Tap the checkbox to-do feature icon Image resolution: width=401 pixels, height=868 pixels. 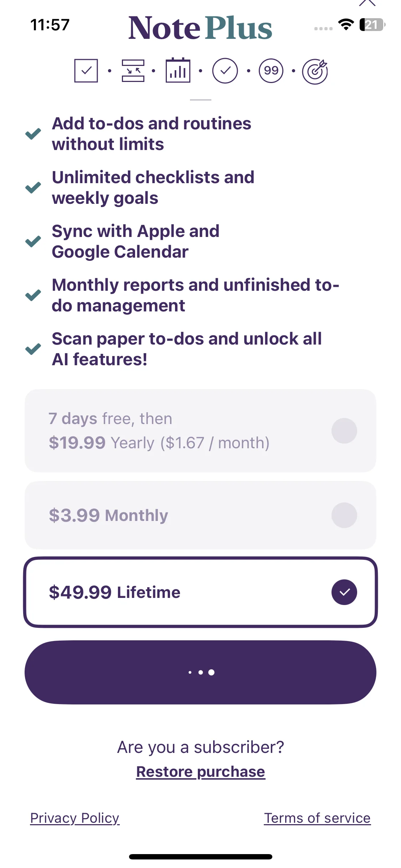pyautogui.click(x=86, y=71)
